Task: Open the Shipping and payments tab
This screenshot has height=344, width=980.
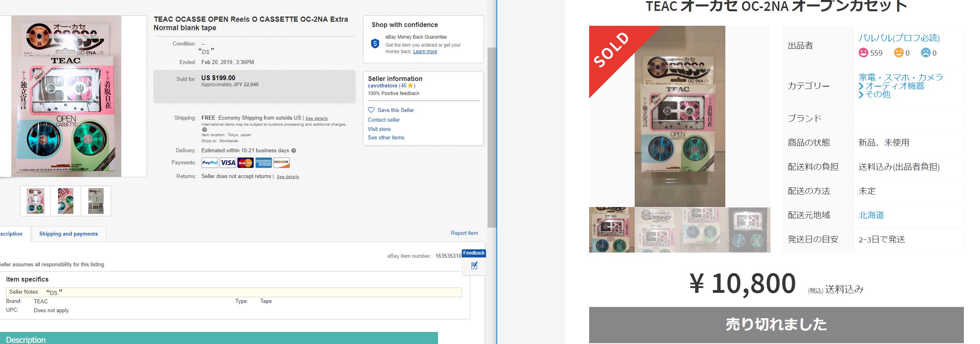Action: [69, 234]
